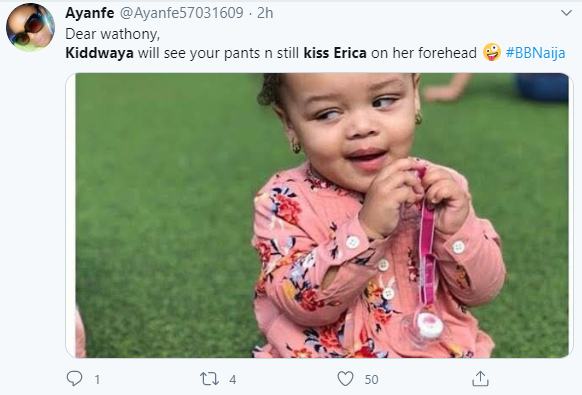
Task: Click the Dear wathony greeting line
Action: click(112, 34)
